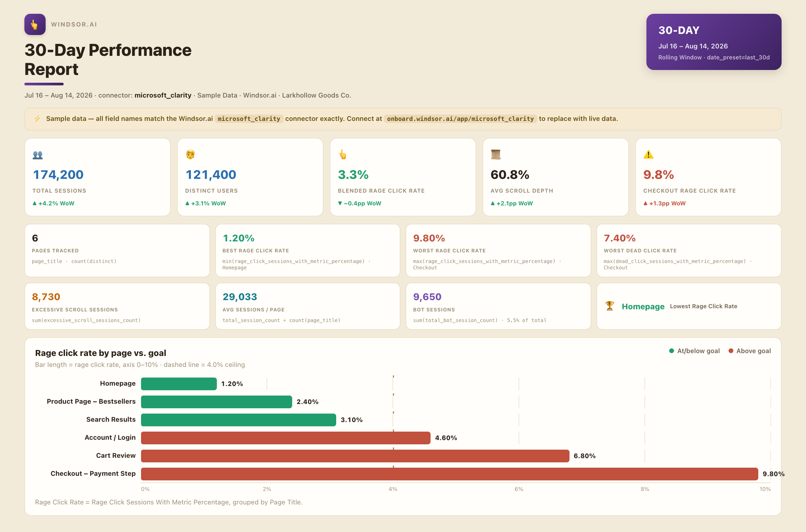Click the +4.2% WoW change indicator
Screen dimensions: 806x532
click(53, 203)
